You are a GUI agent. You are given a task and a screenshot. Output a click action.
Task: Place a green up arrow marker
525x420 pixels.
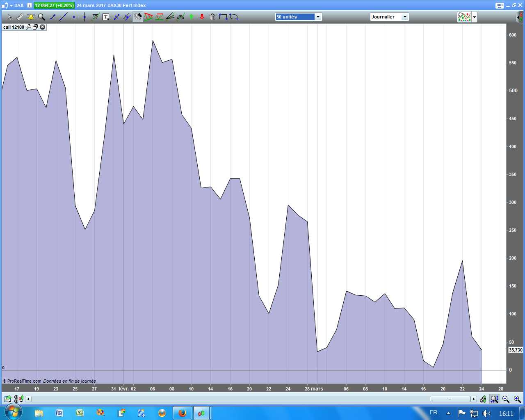click(191, 17)
